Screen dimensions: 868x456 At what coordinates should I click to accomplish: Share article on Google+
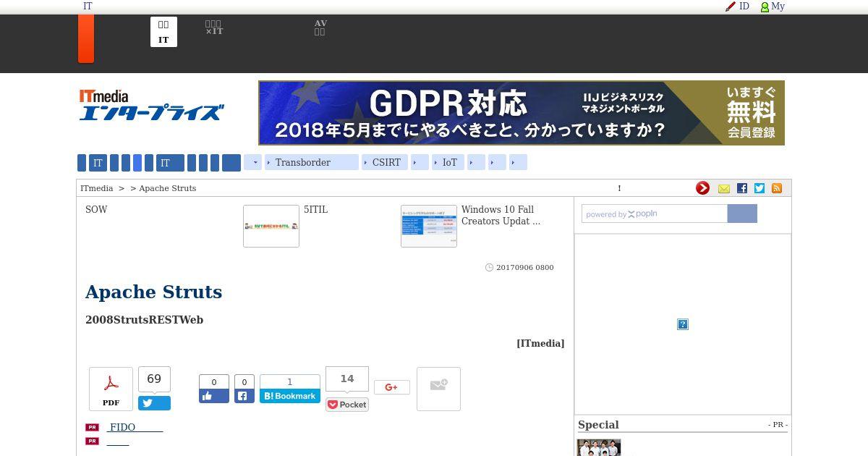(x=391, y=387)
